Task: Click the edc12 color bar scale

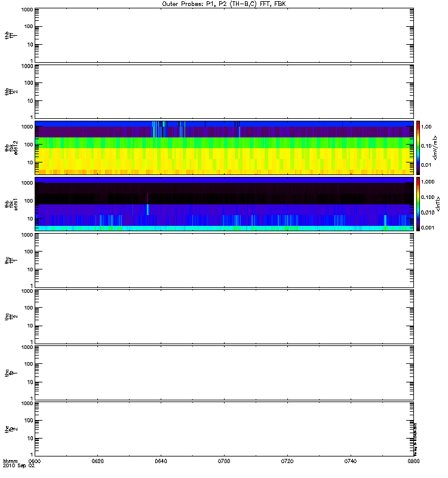Action: 418,148
